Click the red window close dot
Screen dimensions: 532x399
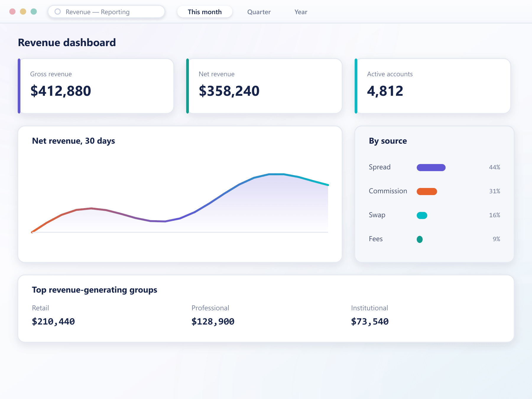(x=12, y=12)
